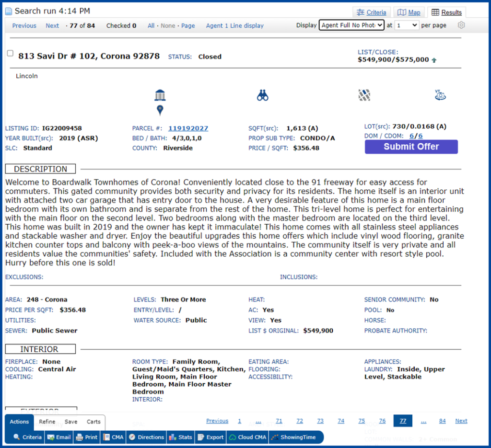The image size is (491, 448).
Task: Click Page to check listings on this page
Action: point(188,25)
